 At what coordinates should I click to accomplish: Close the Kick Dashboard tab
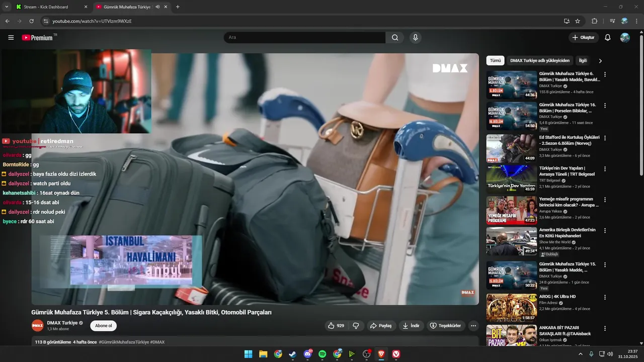click(x=86, y=7)
